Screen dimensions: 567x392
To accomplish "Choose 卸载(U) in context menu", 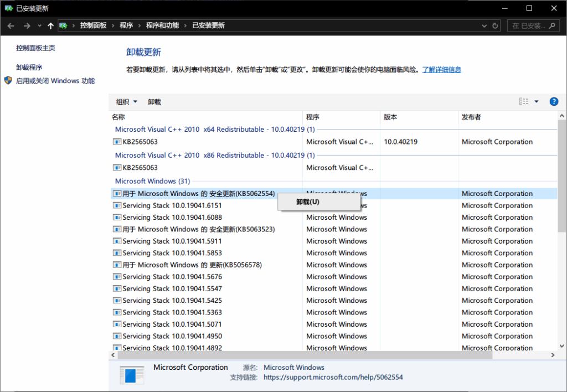I will (x=318, y=202).
